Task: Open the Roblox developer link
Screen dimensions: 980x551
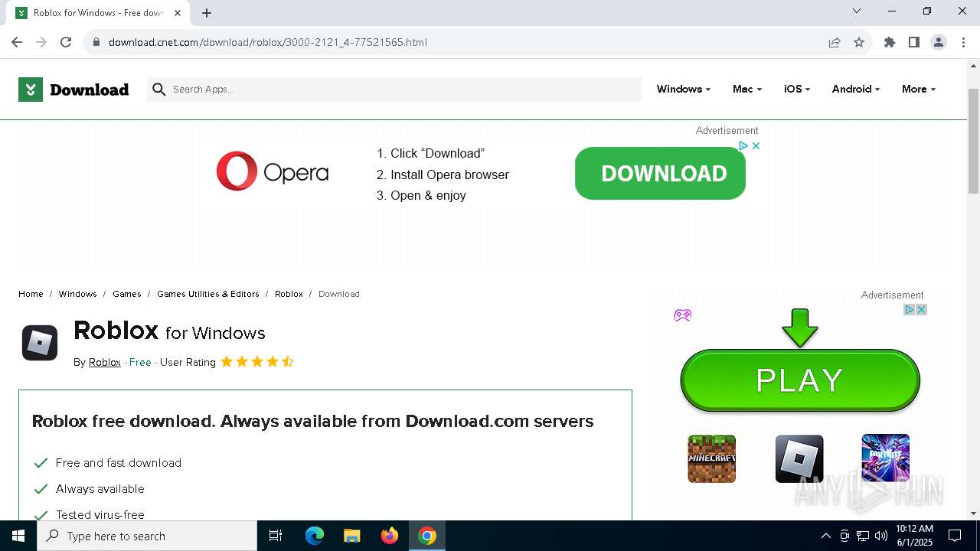Action: [x=105, y=362]
